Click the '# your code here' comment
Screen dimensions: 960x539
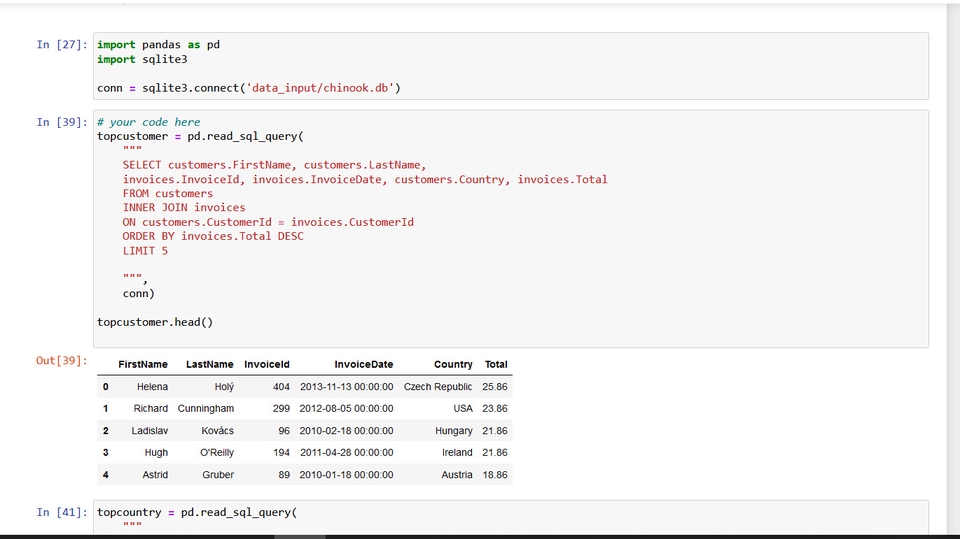(x=148, y=122)
